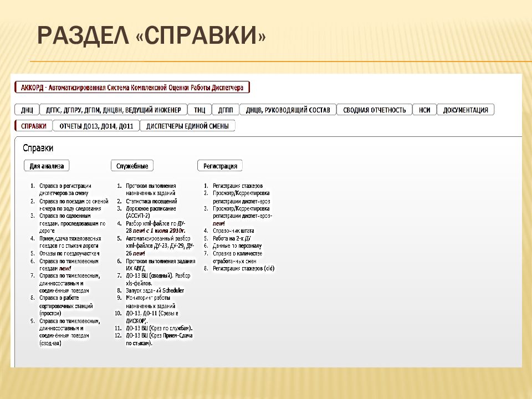This screenshot has width=532, height=399.
Task: Open ДИСПЕТЧЕРЫ ЕДИНОЙ СМЕНЫ sub-tab
Action: [187, 126]
